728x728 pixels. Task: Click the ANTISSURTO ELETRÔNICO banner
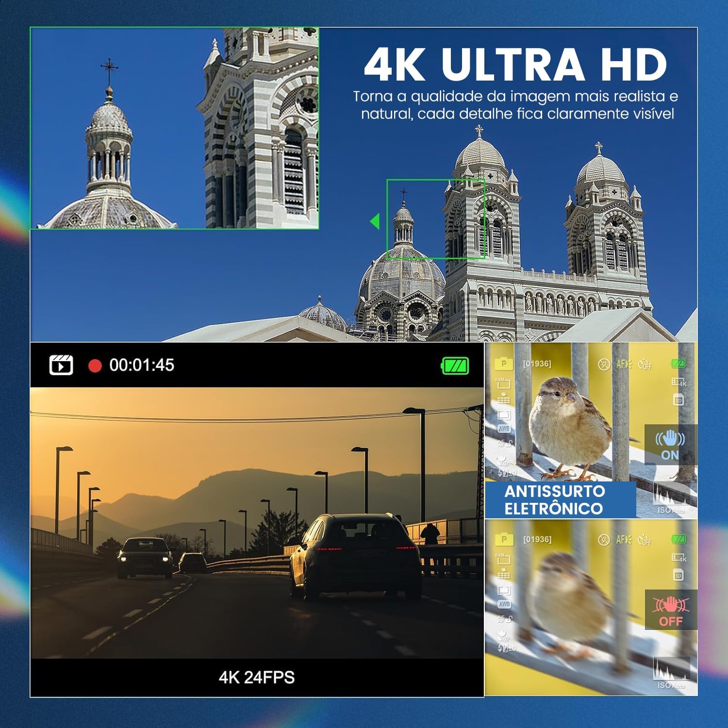point(561,500)
